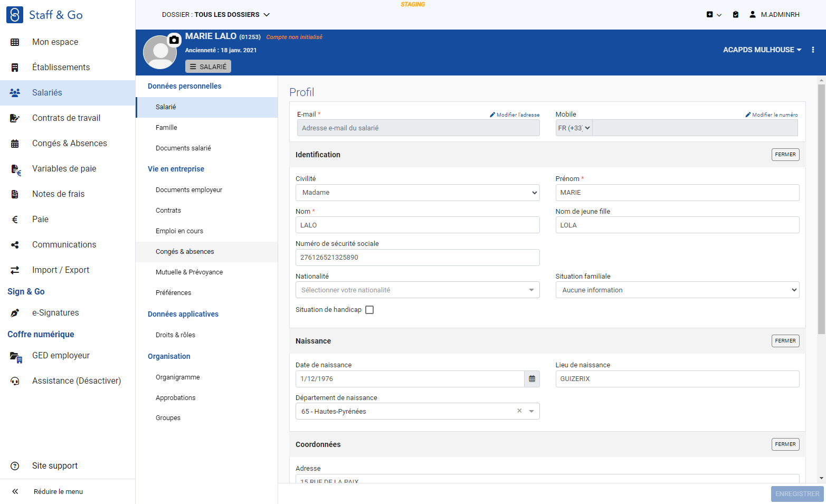Viewport: 826px width, 504px height.
Task: Click Modifier le numéro link
Action: click(772, 115)
